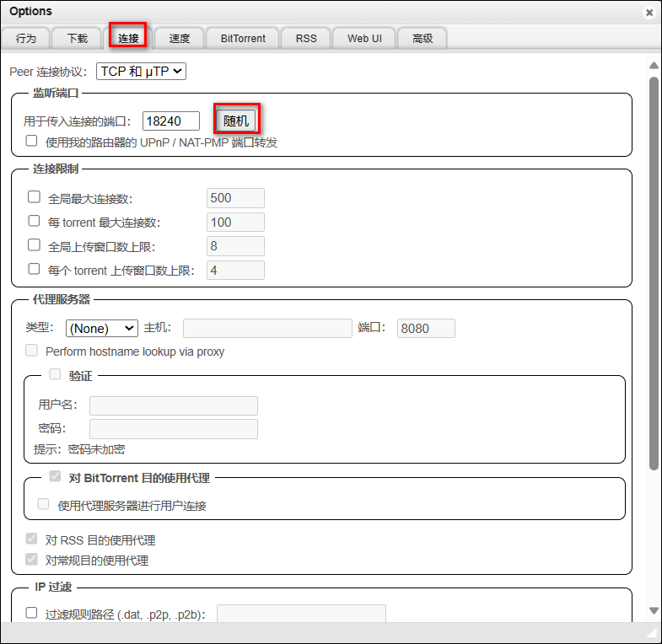
Task: Toggle 全局上传窗口数上限 checkbox
Action: (x=35, y=245)
